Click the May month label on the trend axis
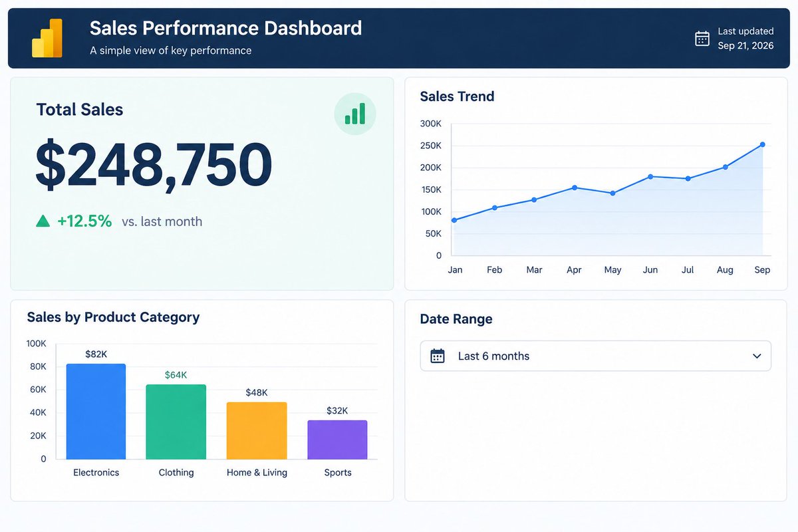 tap(612, 270)
